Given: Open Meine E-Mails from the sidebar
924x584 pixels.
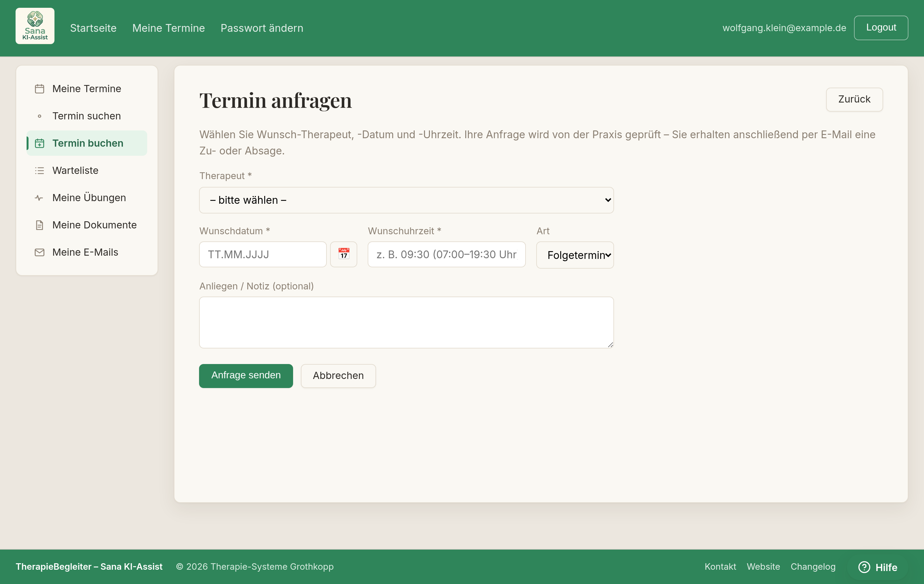Looking at the screenshot, I should (x=87, y=252).
